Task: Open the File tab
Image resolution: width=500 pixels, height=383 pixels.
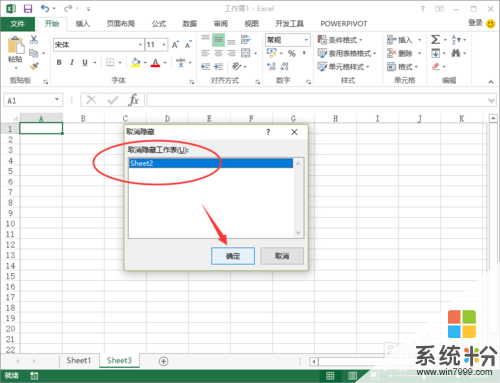Action: tap(17, 24)
